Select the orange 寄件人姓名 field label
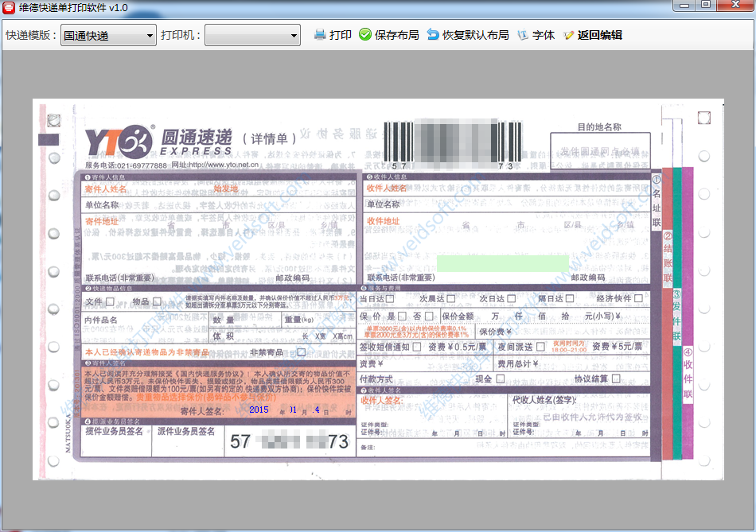756x532 pixels. pyautogui.click(x=106, y=189)
